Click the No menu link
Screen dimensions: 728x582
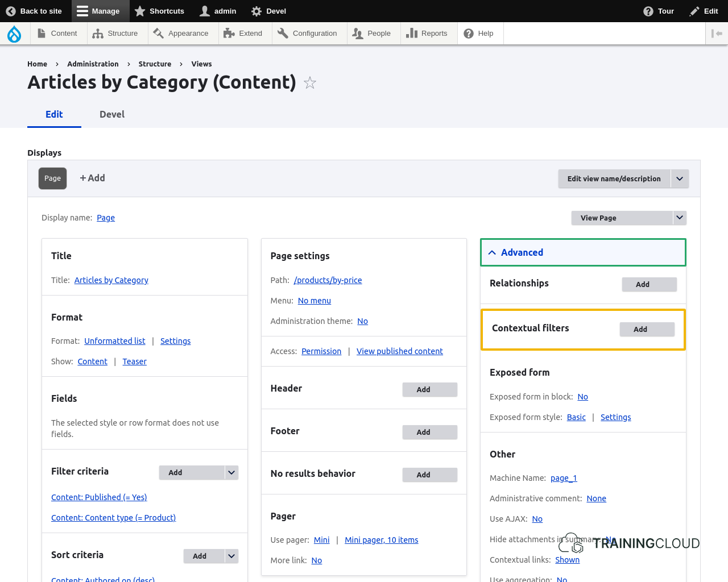pos(315,301)
